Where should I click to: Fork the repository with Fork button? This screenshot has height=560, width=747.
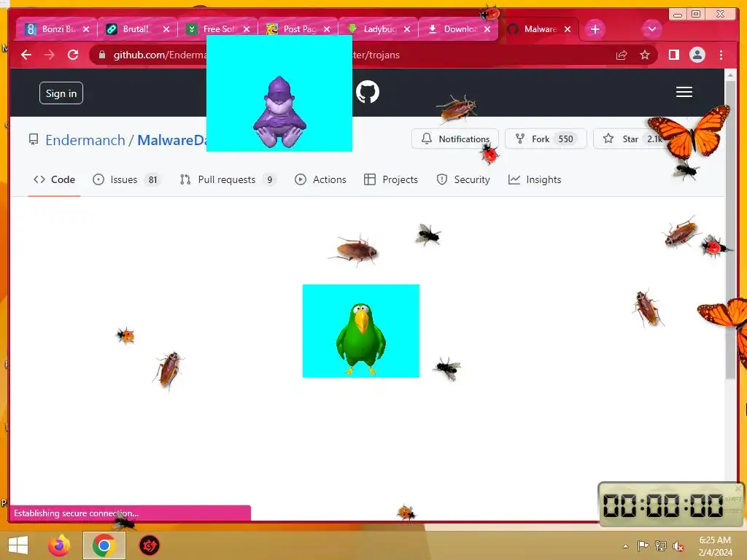coord(546,139)
